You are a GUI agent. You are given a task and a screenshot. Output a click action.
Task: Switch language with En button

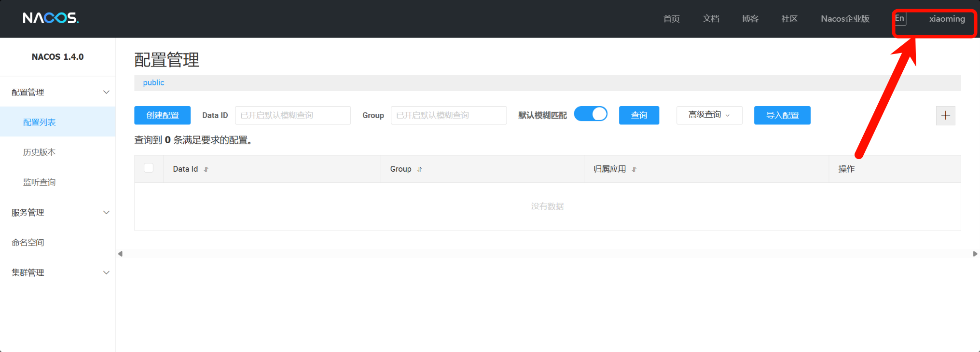click(900, 19)
